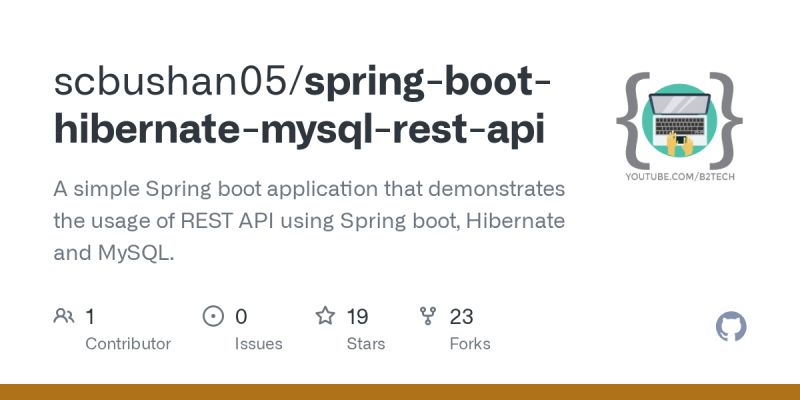Click the contributor count 1
Screen dimensions: 800x400
tap(90, 316)
